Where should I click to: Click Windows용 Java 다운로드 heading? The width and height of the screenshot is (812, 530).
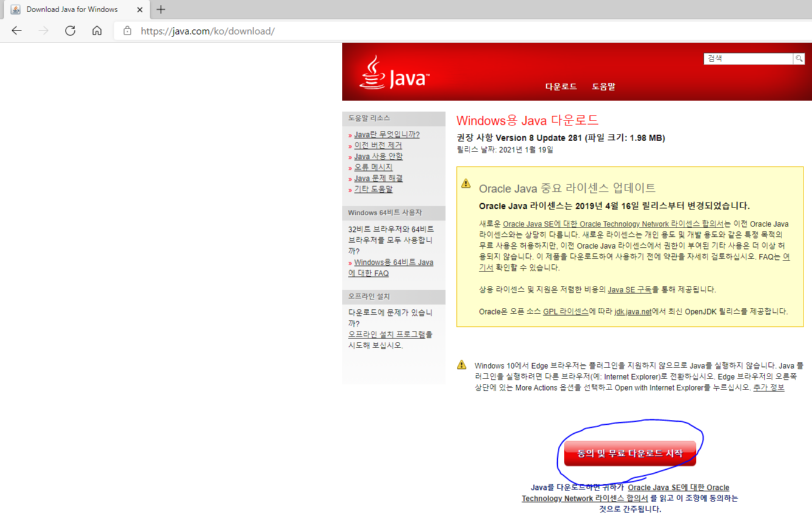pyautogui.click(x=527, y=120)
